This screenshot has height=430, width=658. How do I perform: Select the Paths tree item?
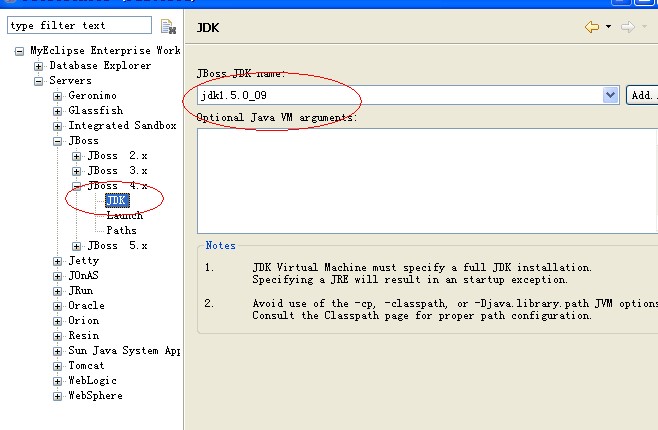click(121, 230)
